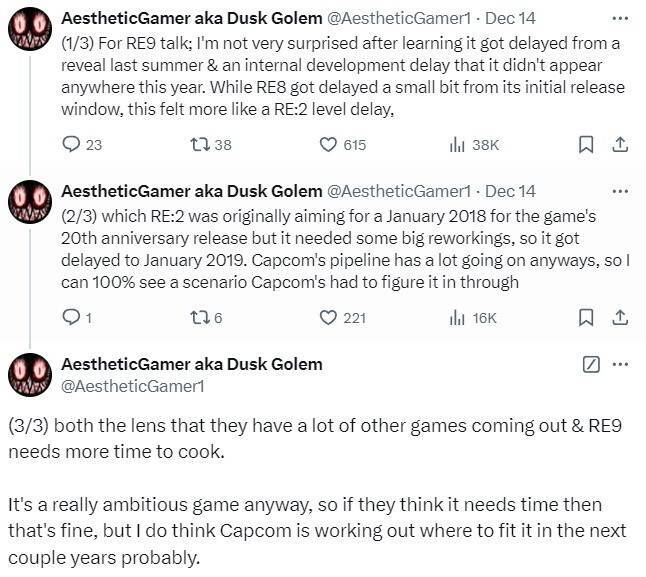The height and width of the screenshot is (577, 646).
Task: Reply to the first (1/3) tweet
Action: pos(71,145)
